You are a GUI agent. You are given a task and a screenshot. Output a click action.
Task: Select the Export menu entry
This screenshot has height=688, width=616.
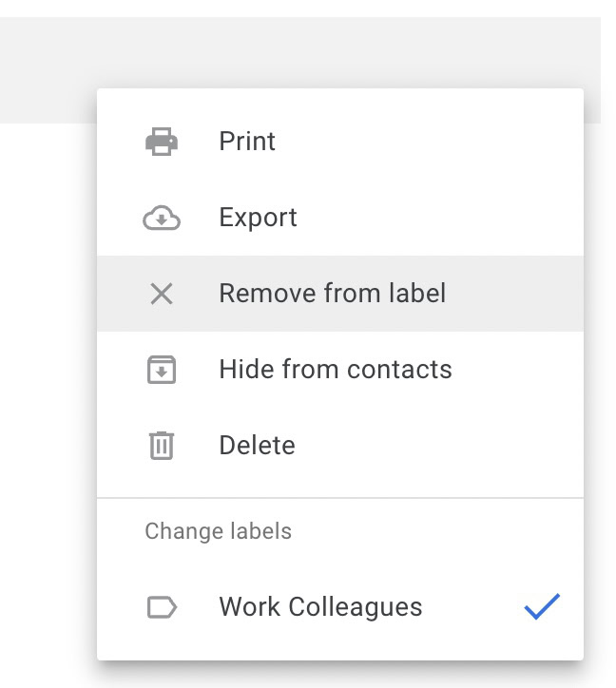tap(258, 218)
